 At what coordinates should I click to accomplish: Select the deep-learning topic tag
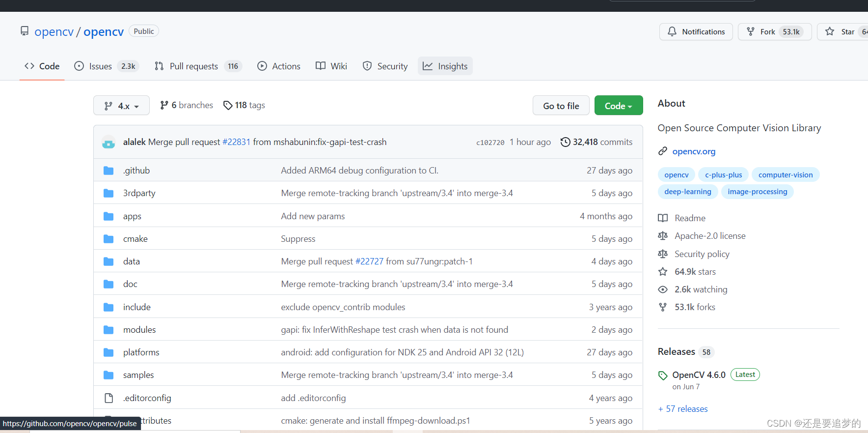pyautogui.click(x=688, y=192)
